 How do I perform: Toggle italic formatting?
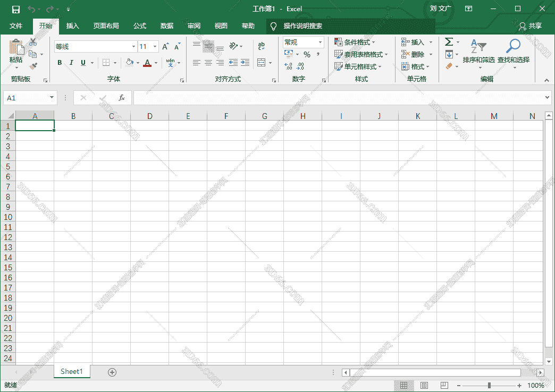pyautogui.click(x=71, y=62)
